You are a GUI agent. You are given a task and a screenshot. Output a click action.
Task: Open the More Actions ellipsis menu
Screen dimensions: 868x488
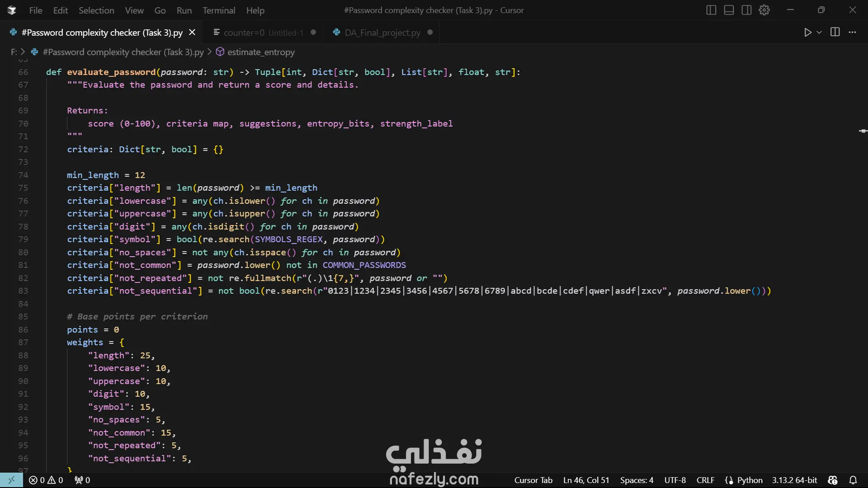click(852, 33)
